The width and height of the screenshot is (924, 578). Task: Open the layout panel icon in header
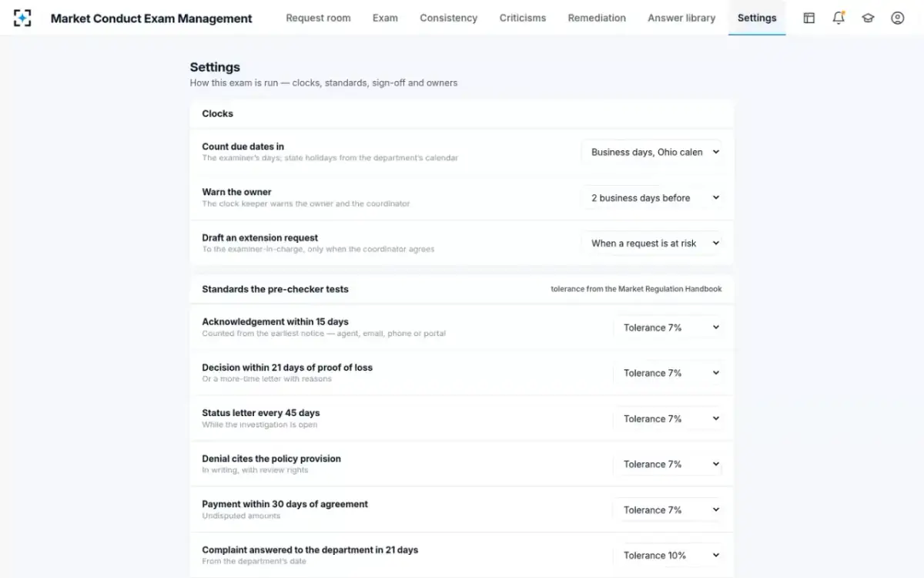click(x=808, y=18)
